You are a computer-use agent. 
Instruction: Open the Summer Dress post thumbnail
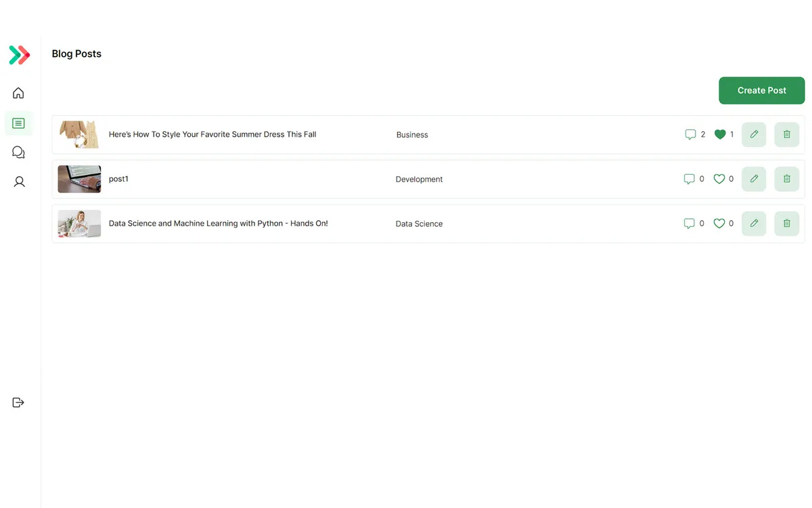pos(79,134)
